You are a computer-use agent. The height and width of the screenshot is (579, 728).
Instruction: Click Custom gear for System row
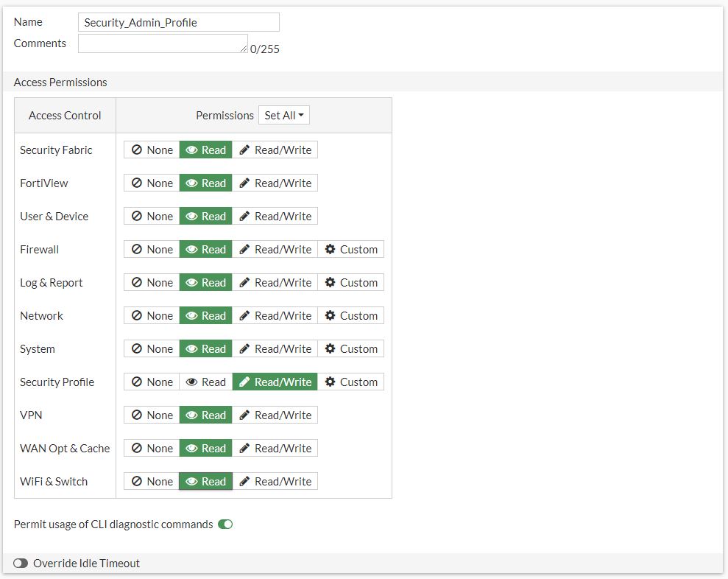[350, 349]
